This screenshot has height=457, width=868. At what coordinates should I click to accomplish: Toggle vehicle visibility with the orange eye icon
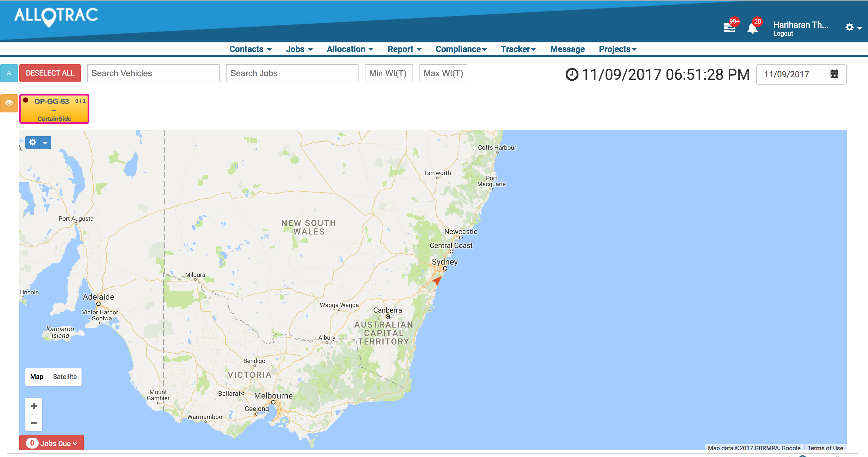pos(9,103)
